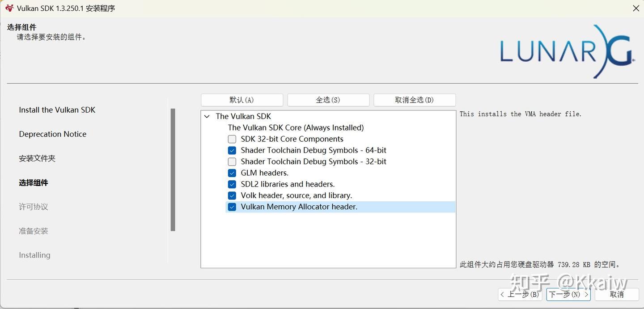Cancel installation via the 取消 button
The height and width of the screenshot is (309, 644).
[617, 294]
